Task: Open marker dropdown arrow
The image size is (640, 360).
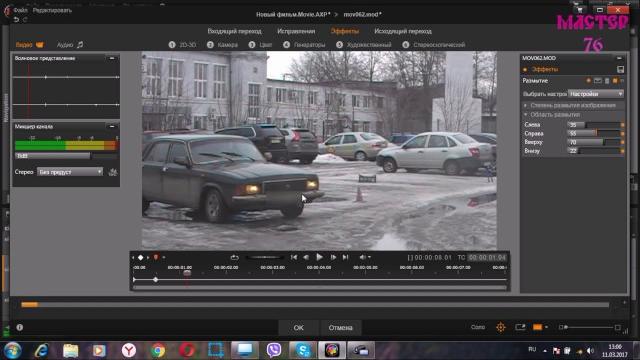Action: coord(164,258)
